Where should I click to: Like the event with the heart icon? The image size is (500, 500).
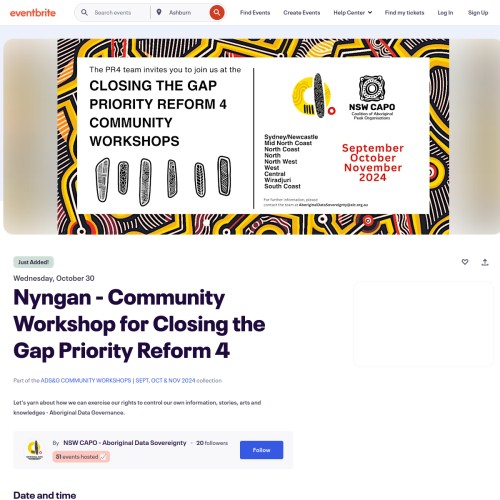pos(465,262)
